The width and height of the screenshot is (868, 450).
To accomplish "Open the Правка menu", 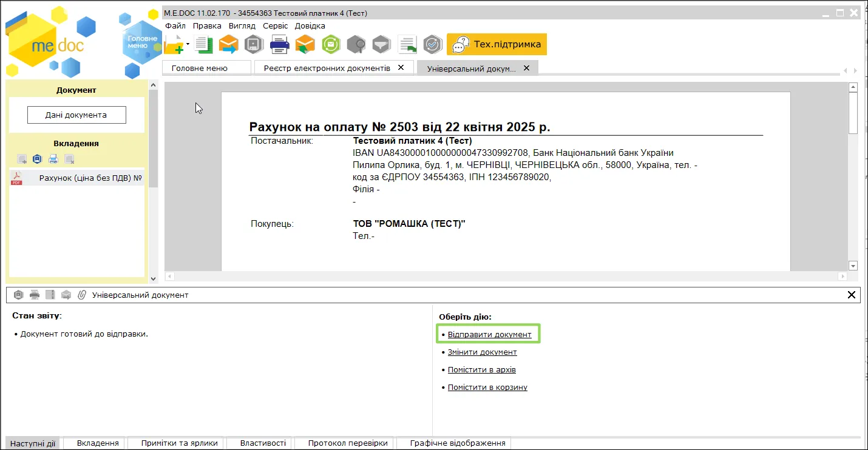I will (x=207, y=26).
